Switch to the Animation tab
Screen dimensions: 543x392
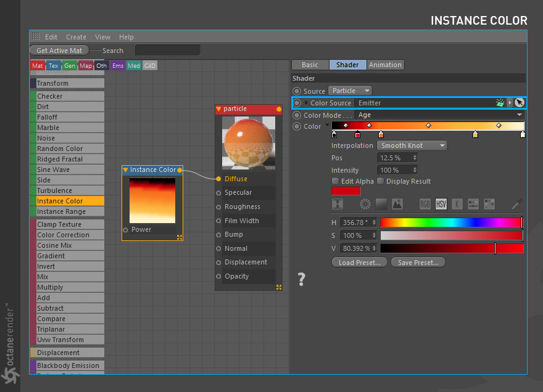(386, 64)
